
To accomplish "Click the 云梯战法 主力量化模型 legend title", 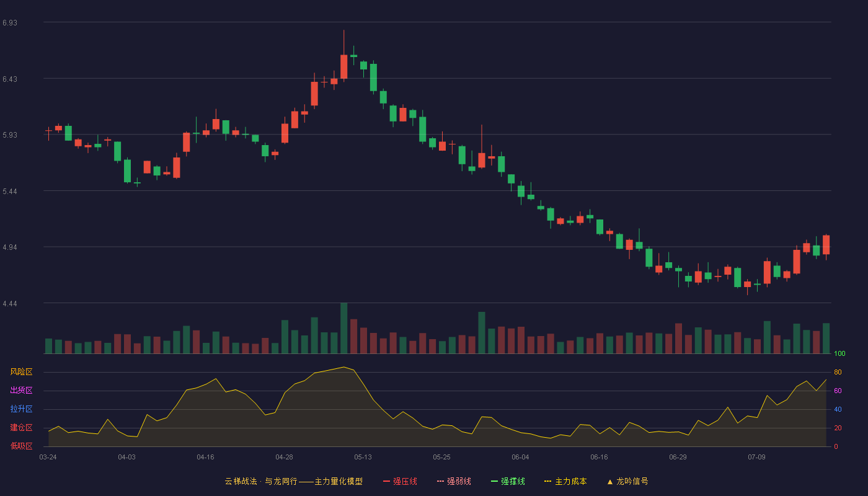I will point(293,481).
